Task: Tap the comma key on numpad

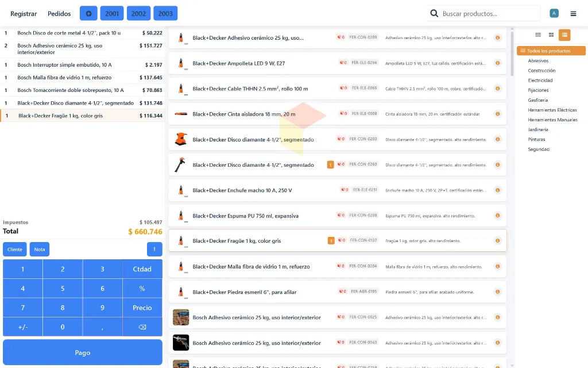Action: pos(102,327)
